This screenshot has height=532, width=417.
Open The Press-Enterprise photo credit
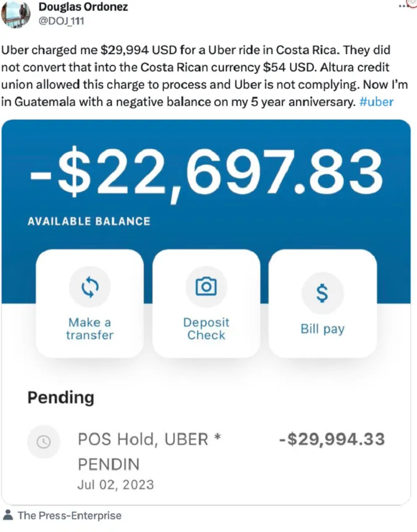coord(69,515)
